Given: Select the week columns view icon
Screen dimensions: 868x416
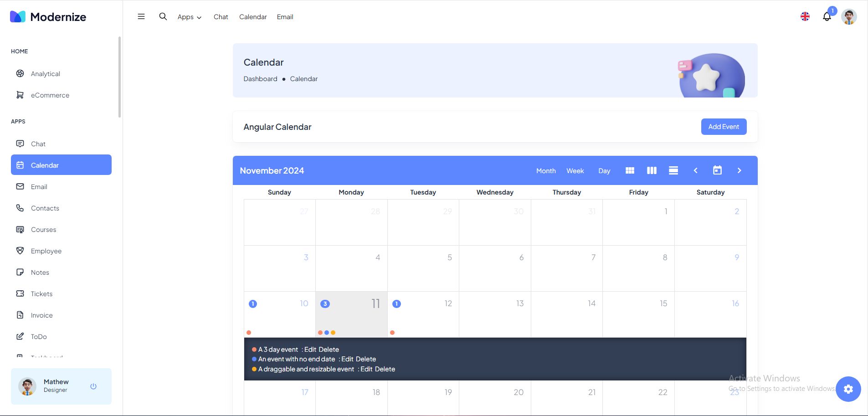Looking at the screenshot, I should [x=652, y=170].
